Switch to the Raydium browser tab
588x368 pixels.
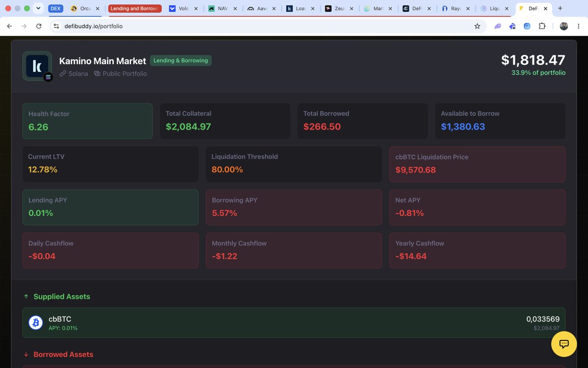click(456, 8)
